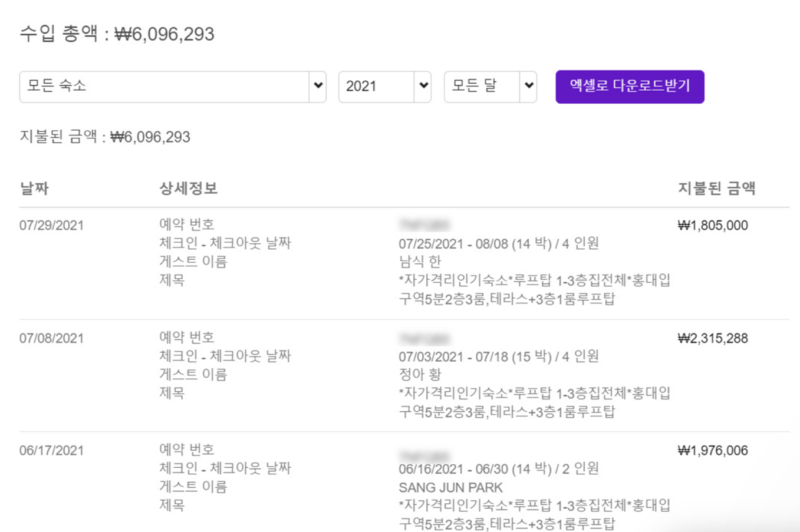Viewport: 800px width, 532px height.
Task: Select guest name 남식 한
Action: tap(420, 262)
